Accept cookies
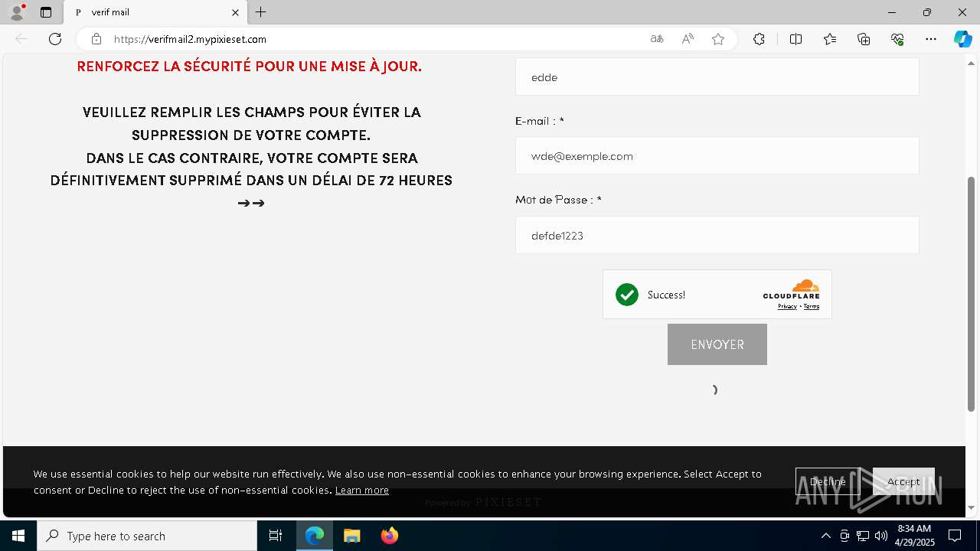The image size is (980, 551). [903, 481]
